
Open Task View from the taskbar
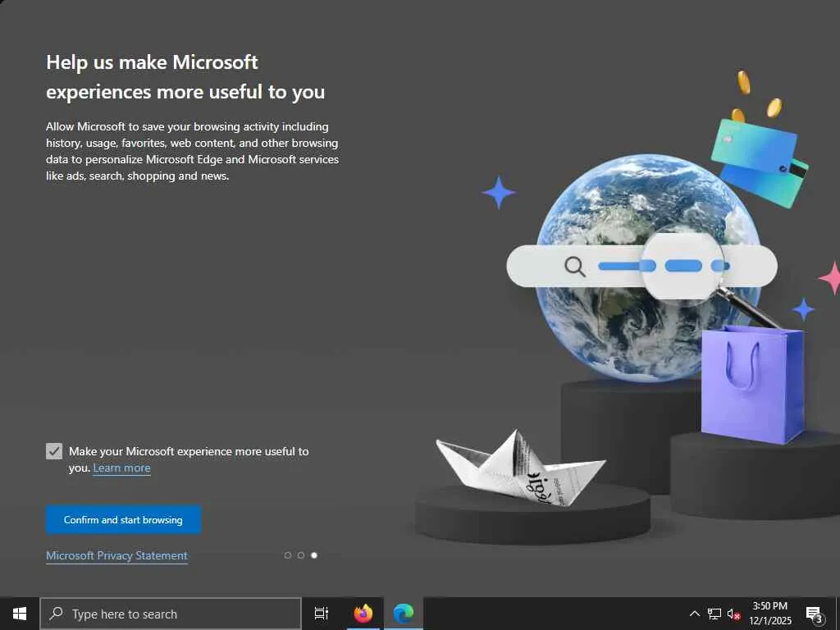(322, 614)
